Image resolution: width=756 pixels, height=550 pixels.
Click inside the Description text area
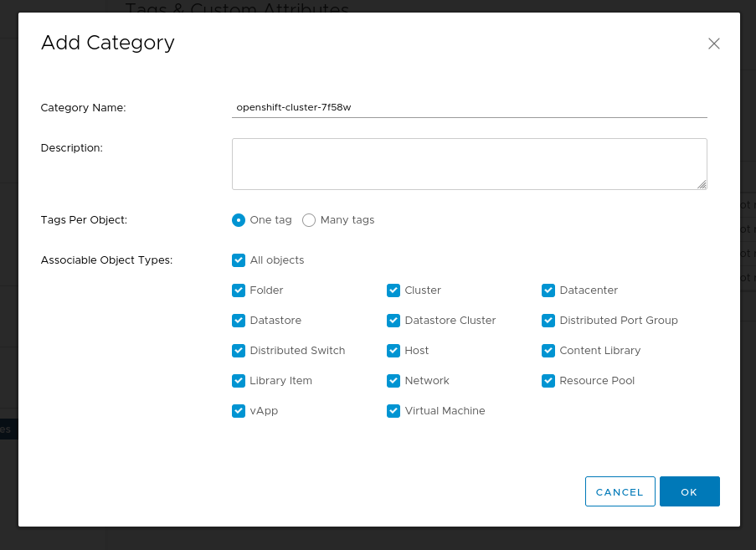[x=469, y=163]
